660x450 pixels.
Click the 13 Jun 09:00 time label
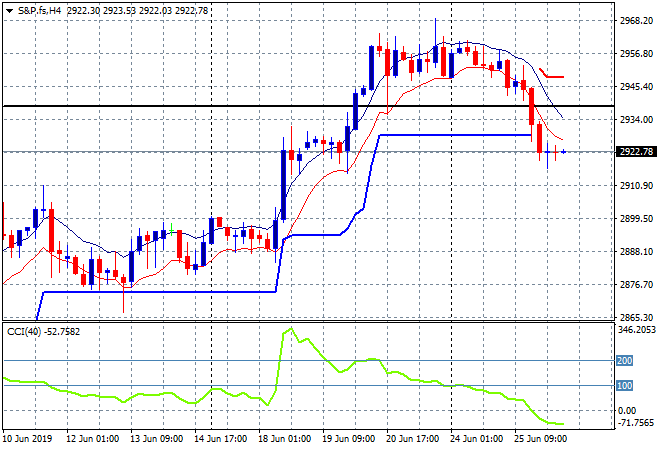(157, 439)
